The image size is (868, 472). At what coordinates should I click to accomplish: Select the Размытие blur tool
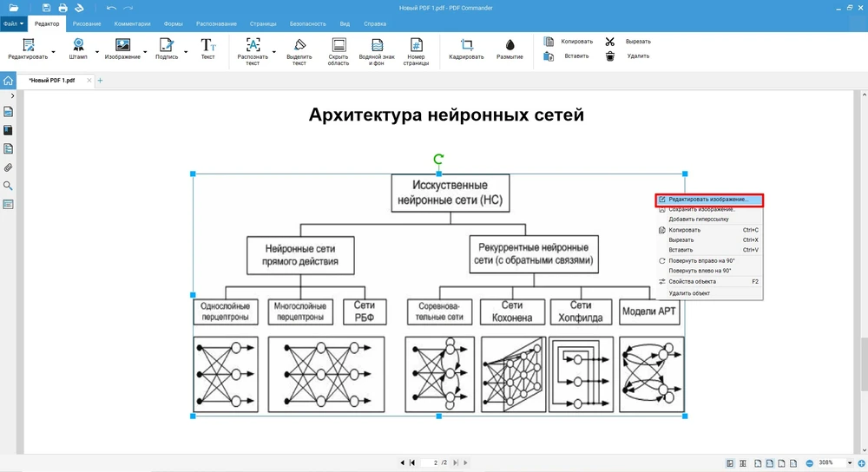510,49
